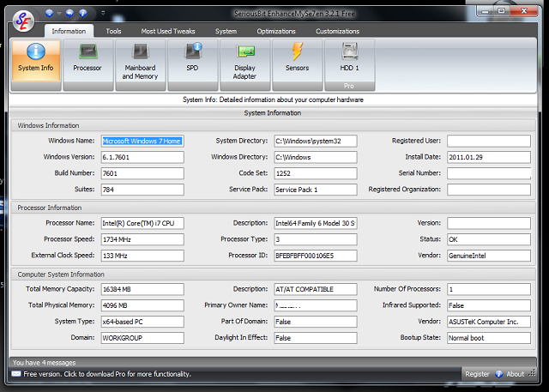Viewport: 549px width, 392px height.
Task: Click the first blue globe quick-access icon
Action: coord(50,14)
